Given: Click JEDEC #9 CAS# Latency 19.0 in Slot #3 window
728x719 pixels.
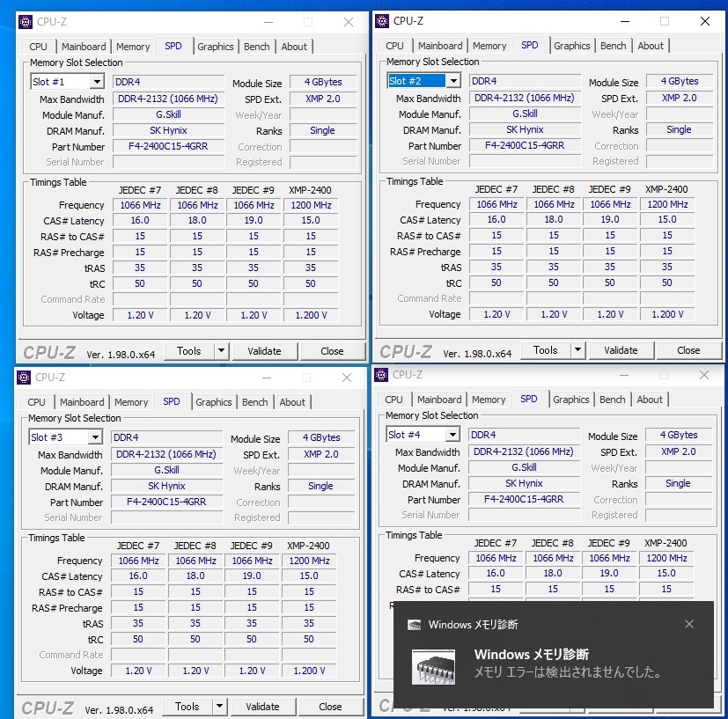Looking at the screenshot, I should pyautogui.click(x=252, y=576).
